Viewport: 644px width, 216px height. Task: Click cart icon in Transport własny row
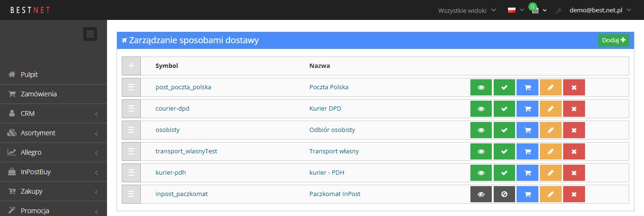coord(527,151)
